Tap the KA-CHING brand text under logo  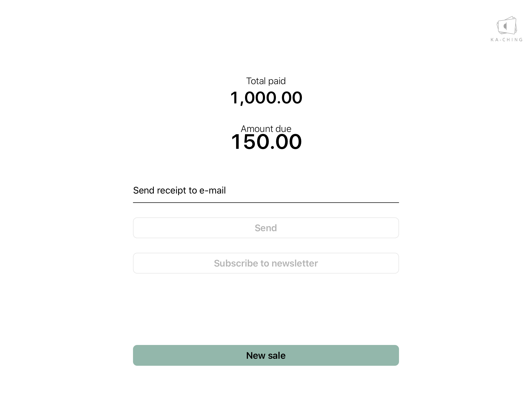point(507,40)
